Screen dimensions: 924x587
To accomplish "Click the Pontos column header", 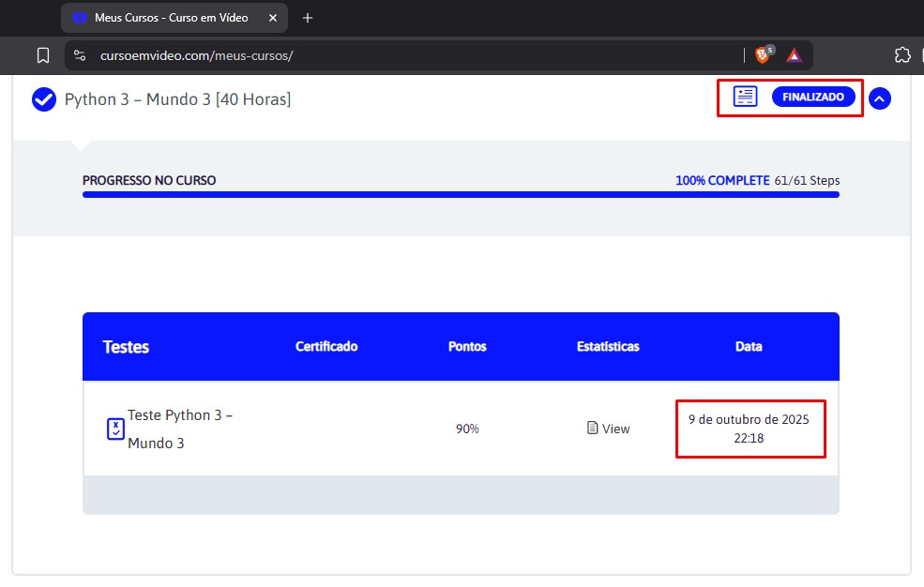I will (467, 347).
